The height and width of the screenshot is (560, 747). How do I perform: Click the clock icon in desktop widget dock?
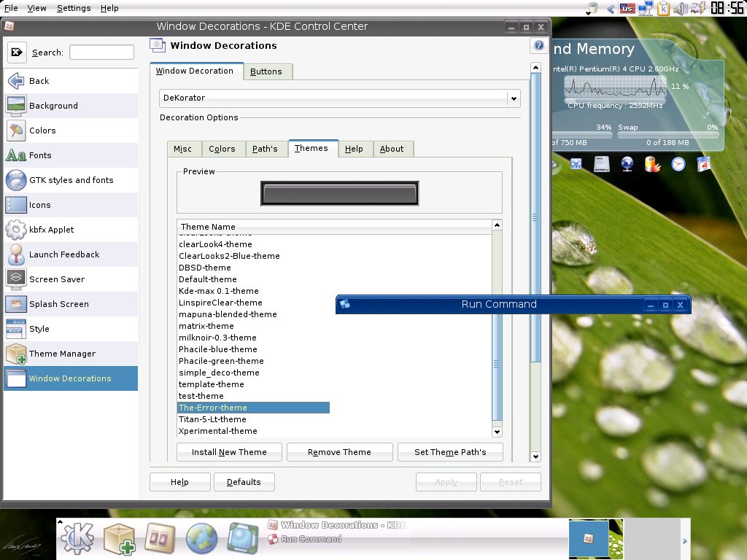coord(678,164)
